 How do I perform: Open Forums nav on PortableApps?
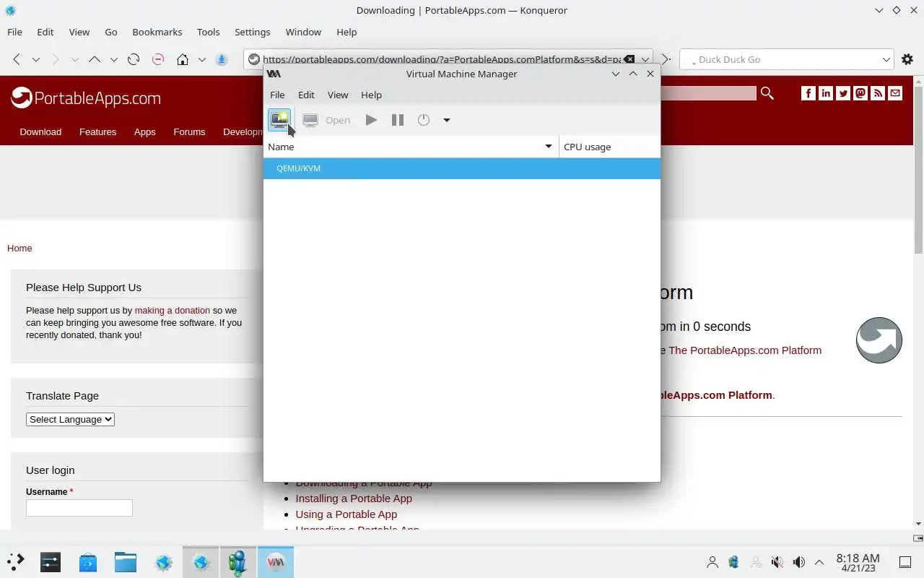click(x=189, y=131)
